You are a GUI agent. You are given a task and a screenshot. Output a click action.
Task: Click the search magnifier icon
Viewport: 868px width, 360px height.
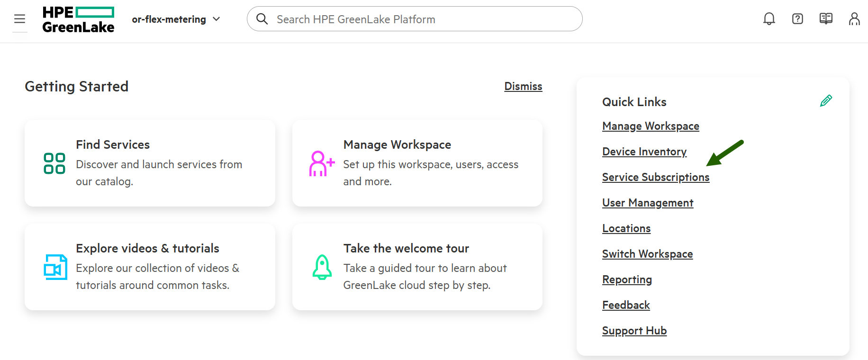point(262,19)
